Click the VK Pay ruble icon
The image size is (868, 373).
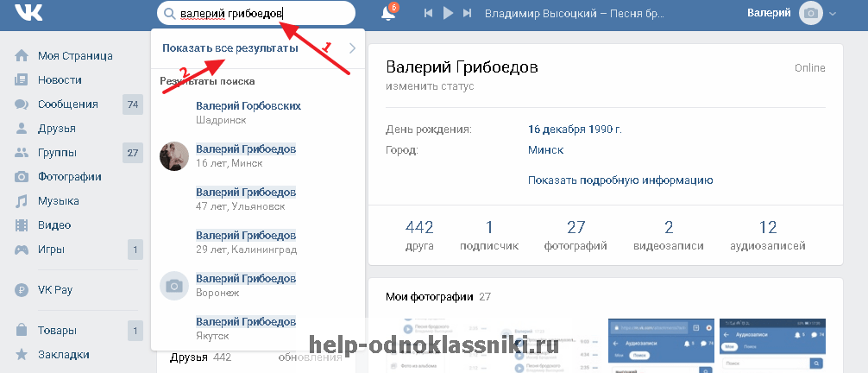tap(22, 290)
